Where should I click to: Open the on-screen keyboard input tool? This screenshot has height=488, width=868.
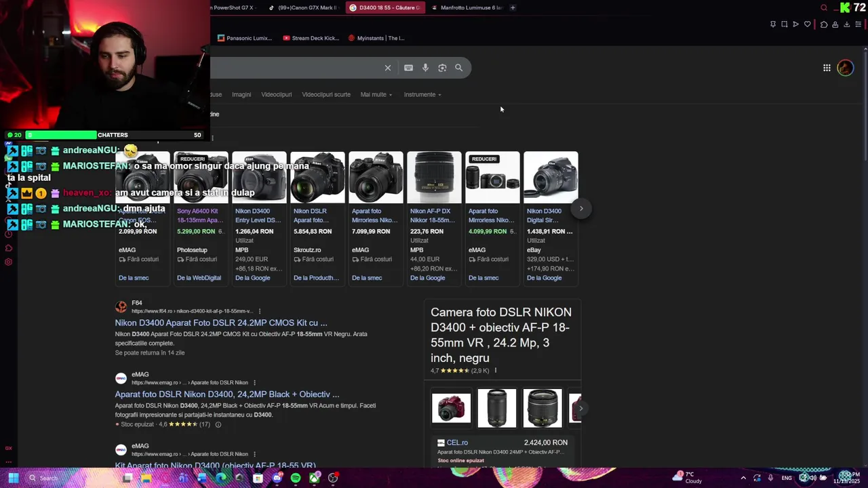coord(408,68)
